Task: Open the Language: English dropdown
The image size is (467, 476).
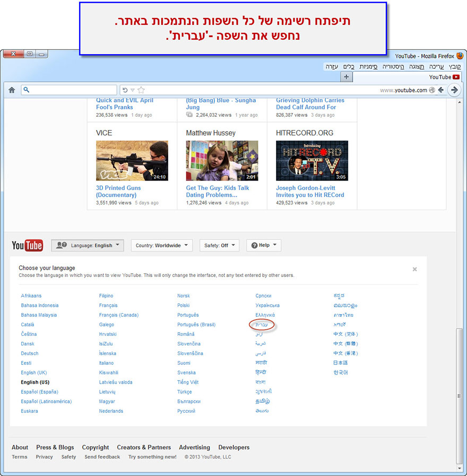Action: (88, 245)
